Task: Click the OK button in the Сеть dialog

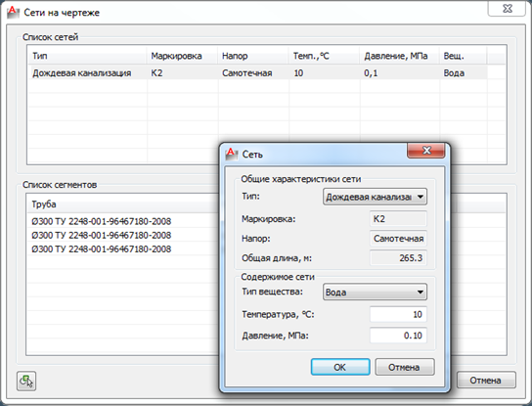Action: click(x=340, y=367)
